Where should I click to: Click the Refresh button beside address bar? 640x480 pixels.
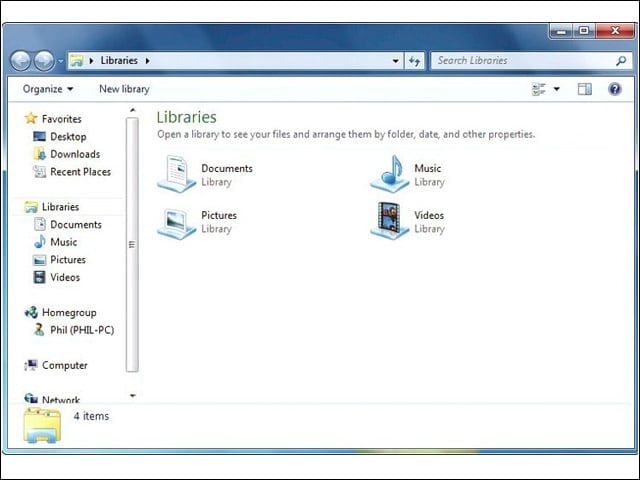414,61
